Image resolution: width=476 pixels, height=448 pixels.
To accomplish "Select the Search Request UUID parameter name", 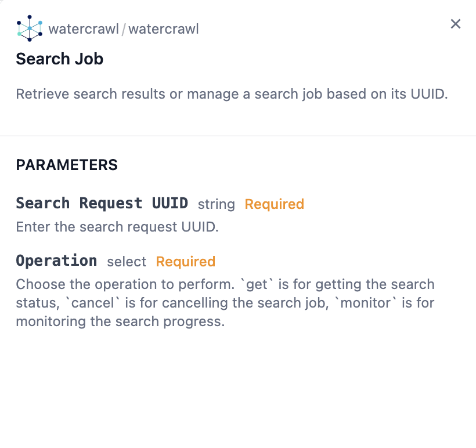I will [102, 203].
